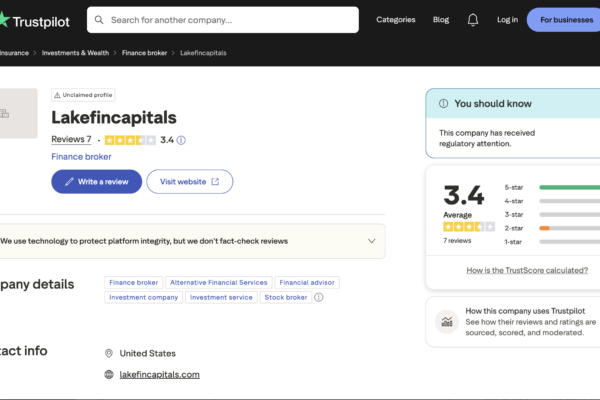Filter by the 1-star rating row
This screenshot has width=600, height=400.
point(552,242)
